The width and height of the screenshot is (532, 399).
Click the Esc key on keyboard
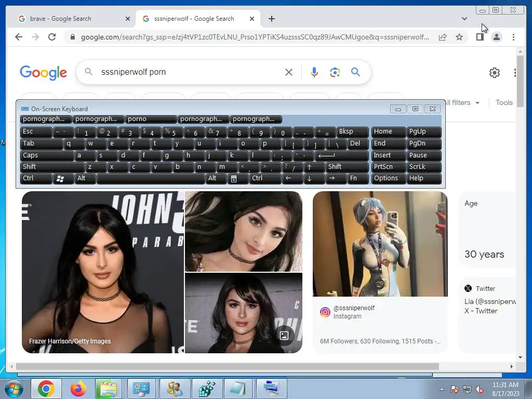point(36,132)
